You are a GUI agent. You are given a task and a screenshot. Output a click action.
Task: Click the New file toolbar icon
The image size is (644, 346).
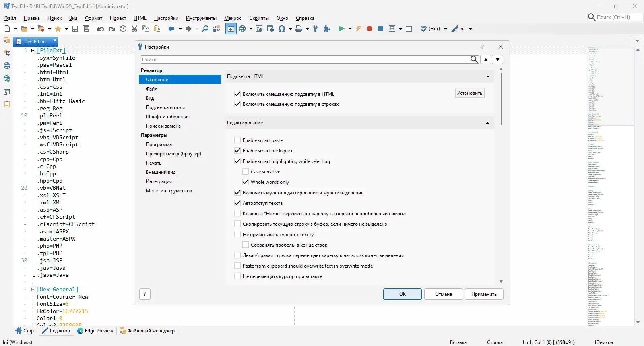(7, 29)
